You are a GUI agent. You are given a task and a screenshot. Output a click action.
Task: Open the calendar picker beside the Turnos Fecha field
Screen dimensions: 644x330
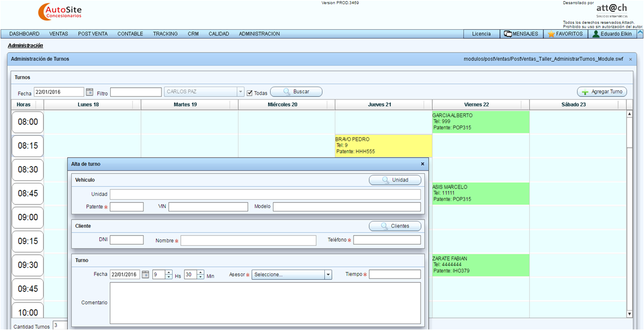89,92
